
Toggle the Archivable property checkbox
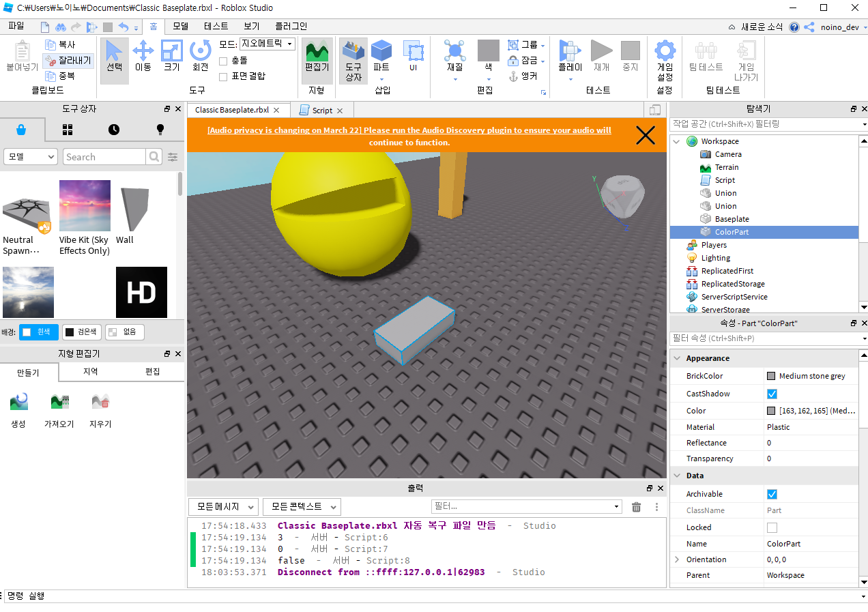[772, 494]
